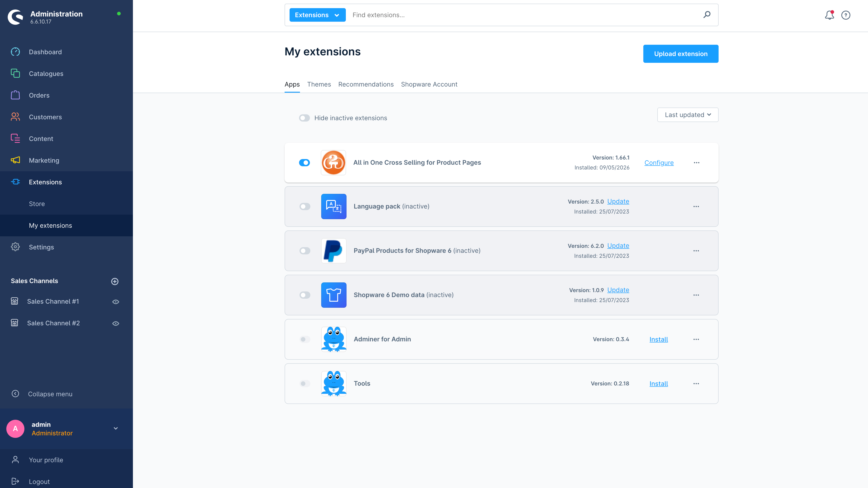This screenshot has height=488, width=868.
Task: Open the Dashboard icon in sidebar
Action: click(16, 52)
